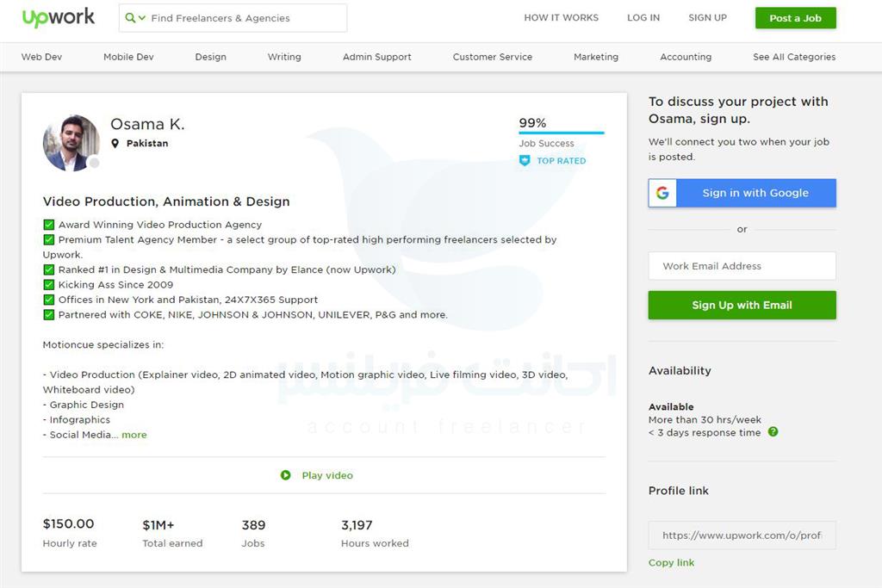Click the green play video icon
The height and width of the screenshot is (588, 882).
click(x=286, y=475)
